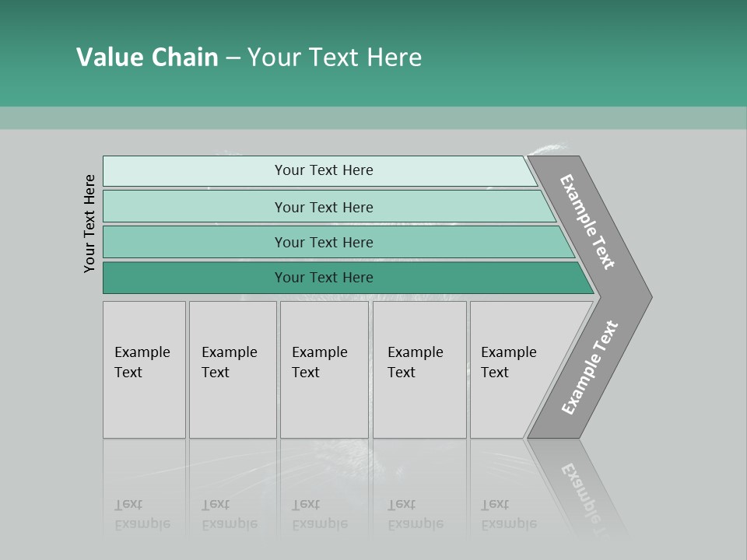Select the topmost lightest "Your Text Here" bar

click(x=323, y=170)
